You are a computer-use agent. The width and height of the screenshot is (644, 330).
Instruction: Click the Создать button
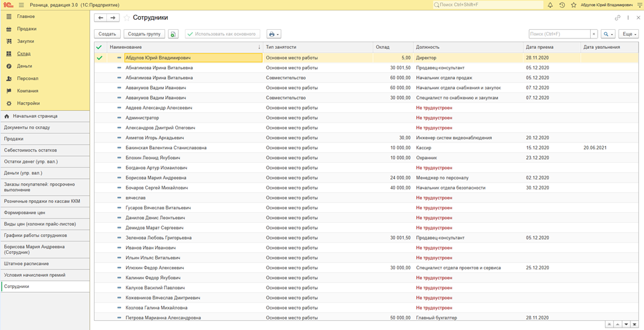[107, 34]
